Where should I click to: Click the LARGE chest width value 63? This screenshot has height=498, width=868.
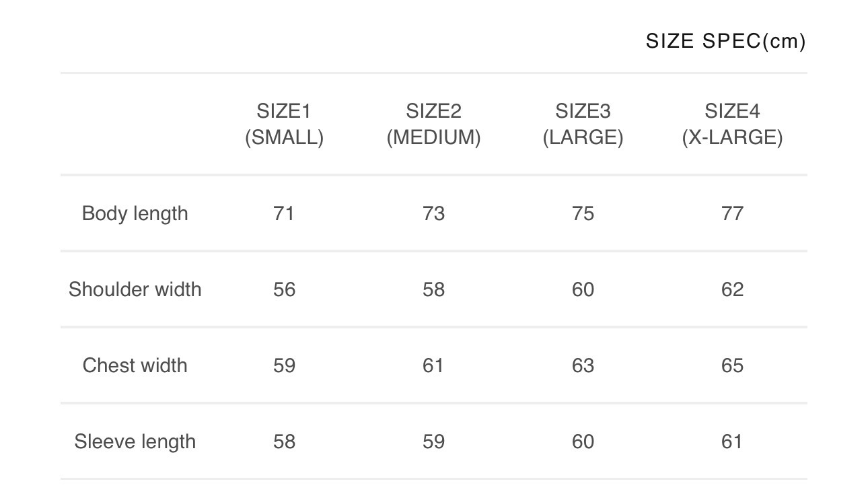(x=583, y=365)
